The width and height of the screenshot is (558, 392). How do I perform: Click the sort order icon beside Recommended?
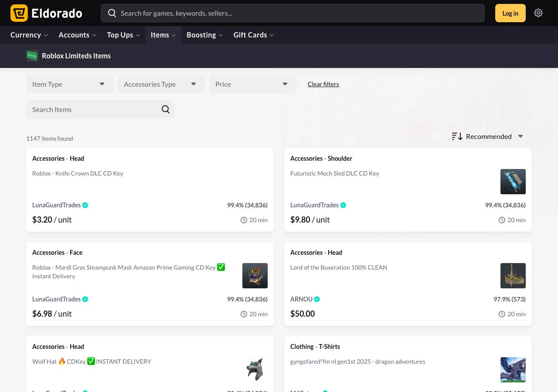point(457,136)
